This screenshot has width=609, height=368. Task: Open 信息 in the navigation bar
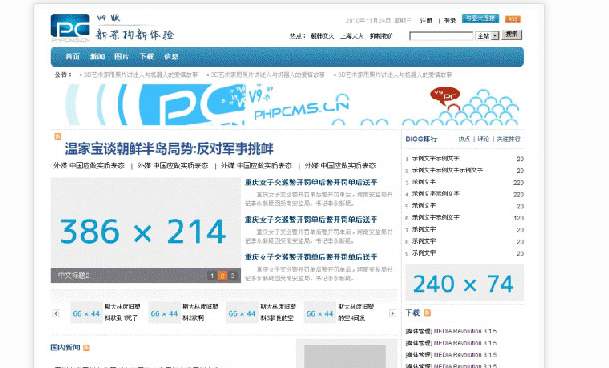click(171, 56)
